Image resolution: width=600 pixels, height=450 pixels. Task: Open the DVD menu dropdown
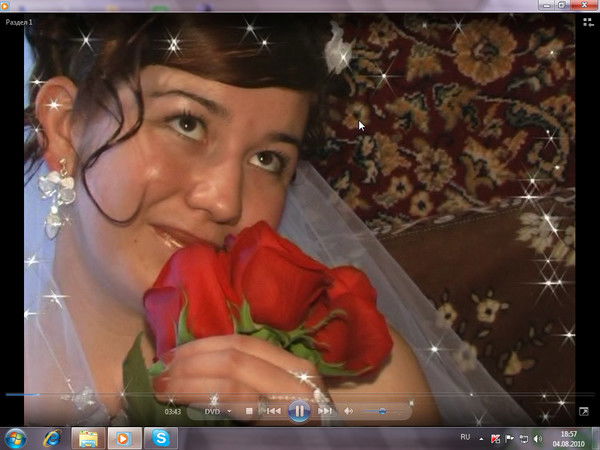click(217, 411)
